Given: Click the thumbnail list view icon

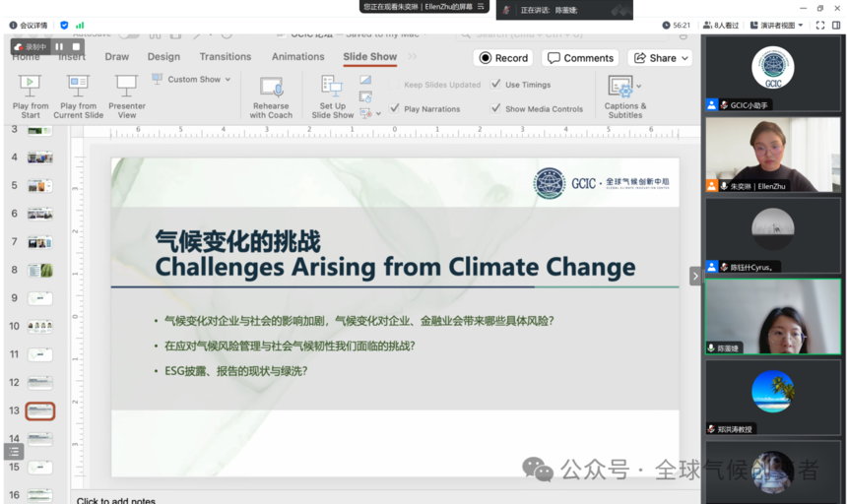Looking at the screenshot, I should click(x=14, y=452).
